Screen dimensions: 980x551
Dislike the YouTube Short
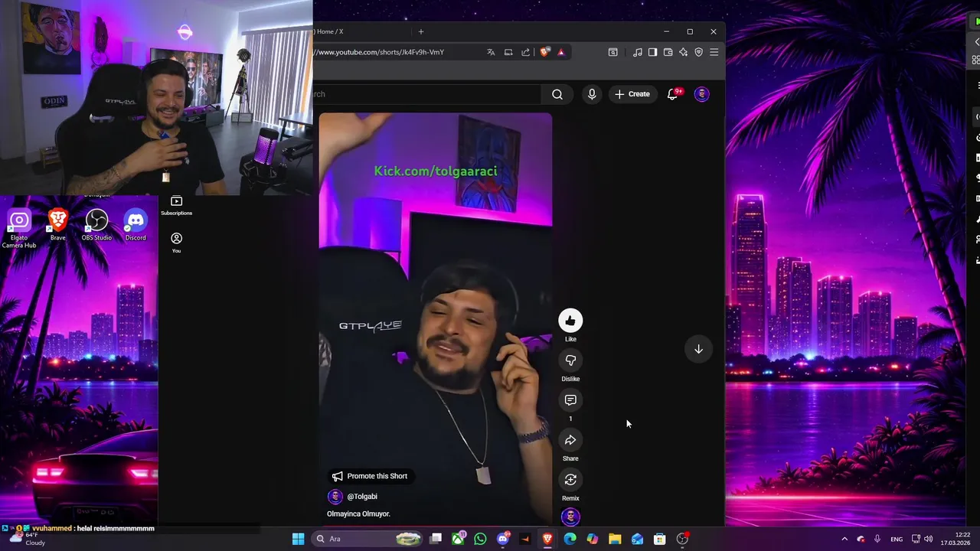coord(570,360)
